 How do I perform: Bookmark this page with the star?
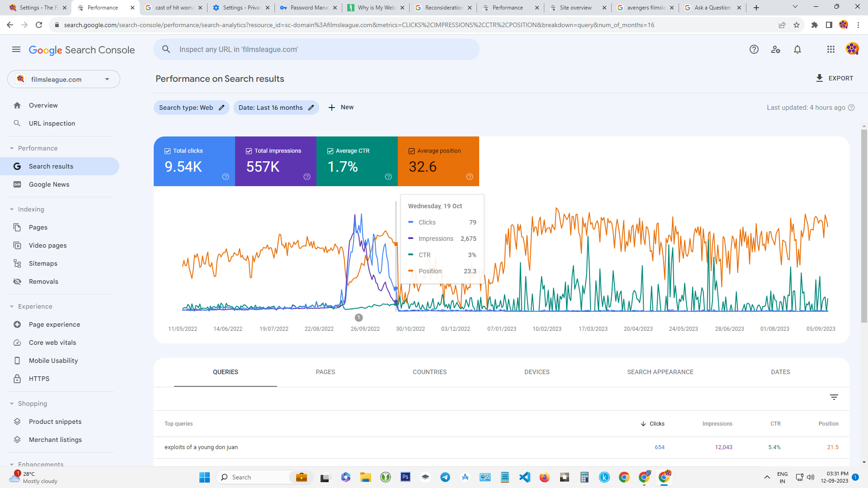pos(797,25)
